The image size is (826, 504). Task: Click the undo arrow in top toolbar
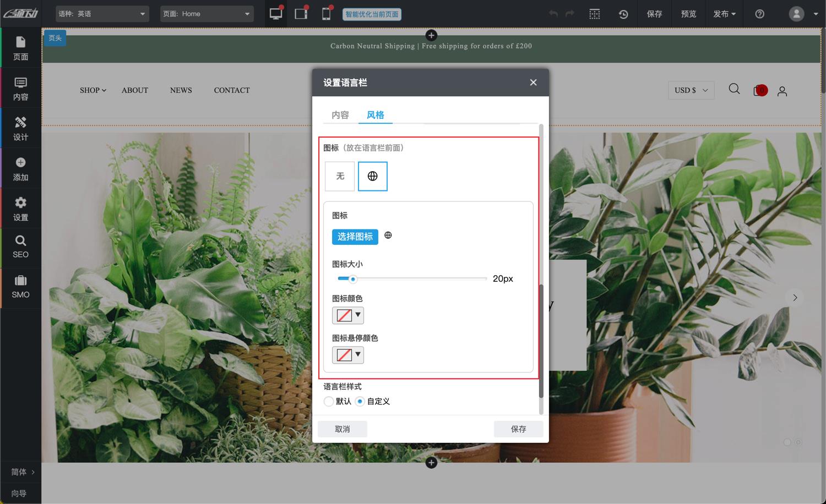click(x=553, y=14)
